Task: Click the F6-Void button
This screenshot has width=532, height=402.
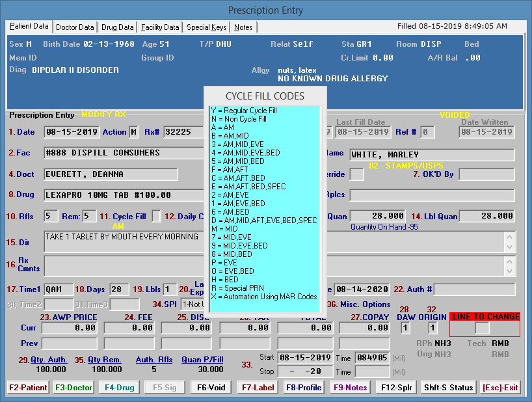Action: pyautogui.click(x=212, y=387)
